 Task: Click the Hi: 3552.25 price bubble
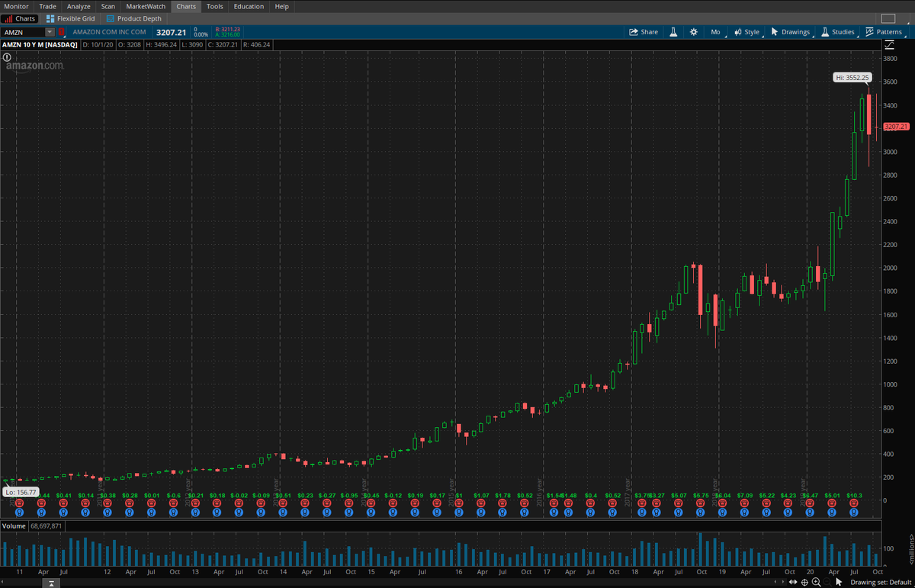click(x=852, y=77)
